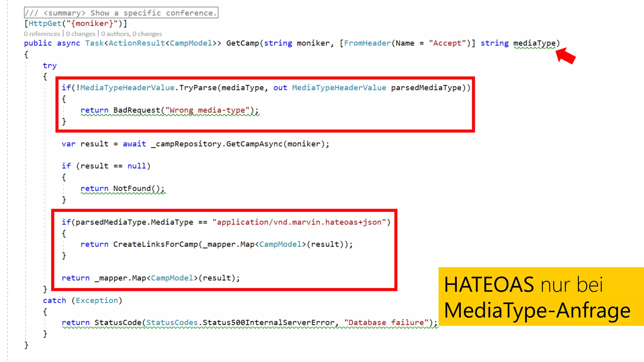
Task: Click the "Accept" string literal
Action: 447,43
